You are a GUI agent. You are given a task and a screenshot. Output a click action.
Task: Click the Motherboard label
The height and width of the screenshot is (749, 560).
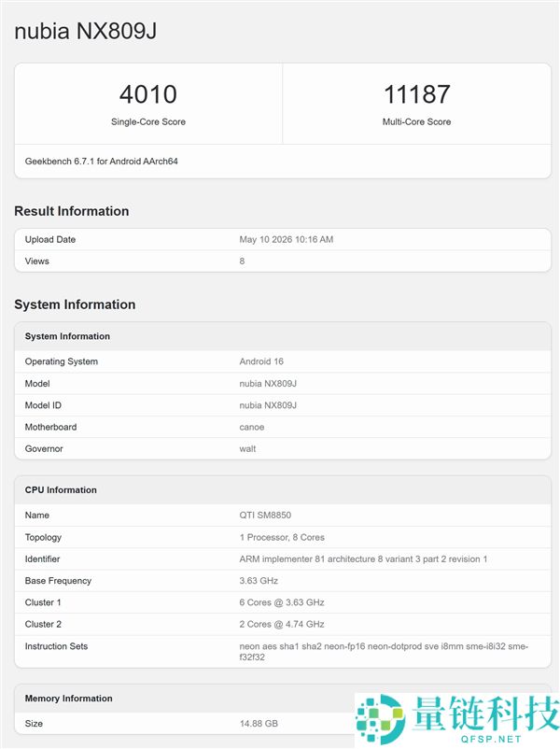[x=50, y=427]
